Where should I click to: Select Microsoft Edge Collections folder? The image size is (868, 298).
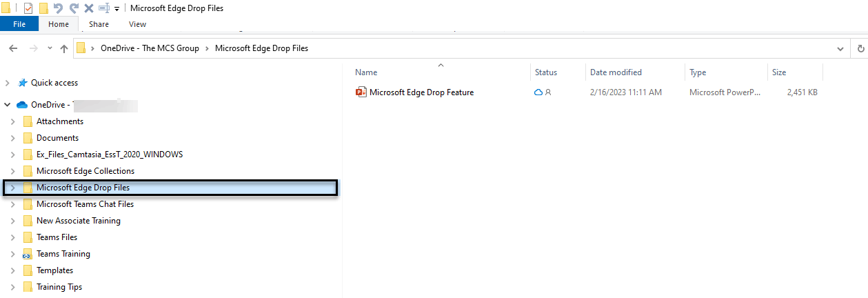click(x=85, y=171)
